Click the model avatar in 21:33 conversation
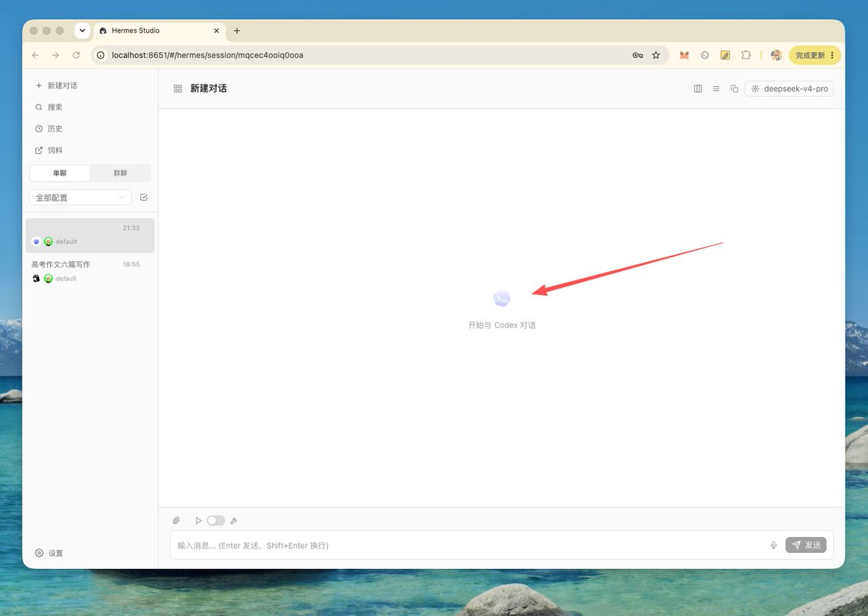This screenshot has width=868, height=616. click(36, 241)
